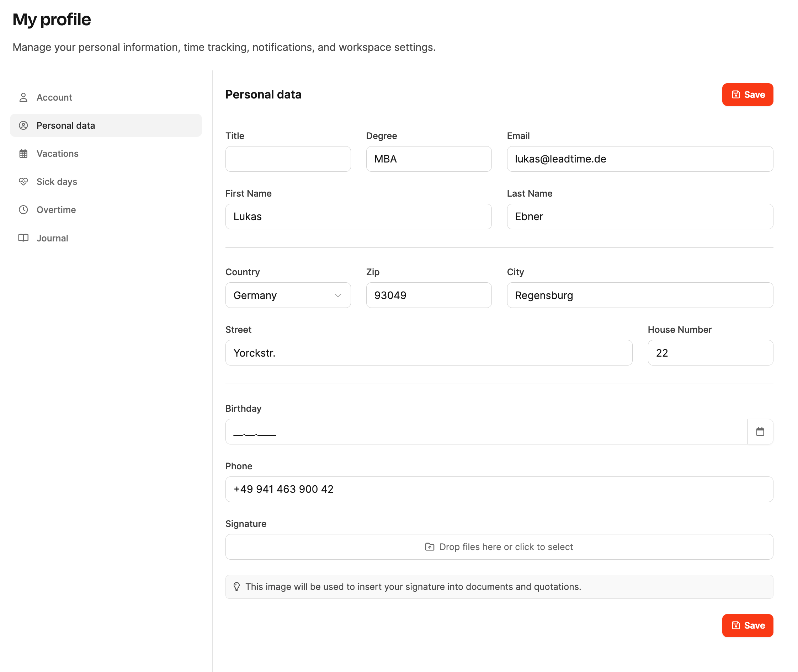Focus the empty Title field
The width and height of the screenshot is (798, 672).
[x=288, y=159]
